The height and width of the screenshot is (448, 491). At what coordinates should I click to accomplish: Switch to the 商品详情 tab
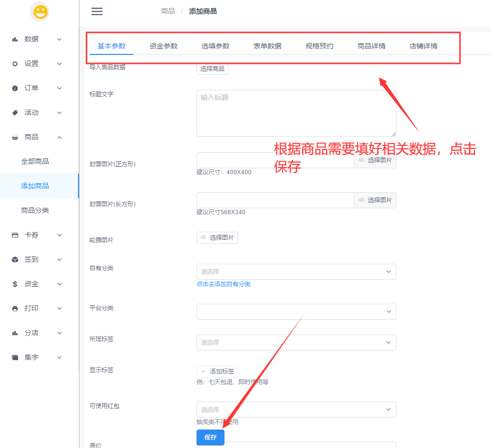pos(371,46)
